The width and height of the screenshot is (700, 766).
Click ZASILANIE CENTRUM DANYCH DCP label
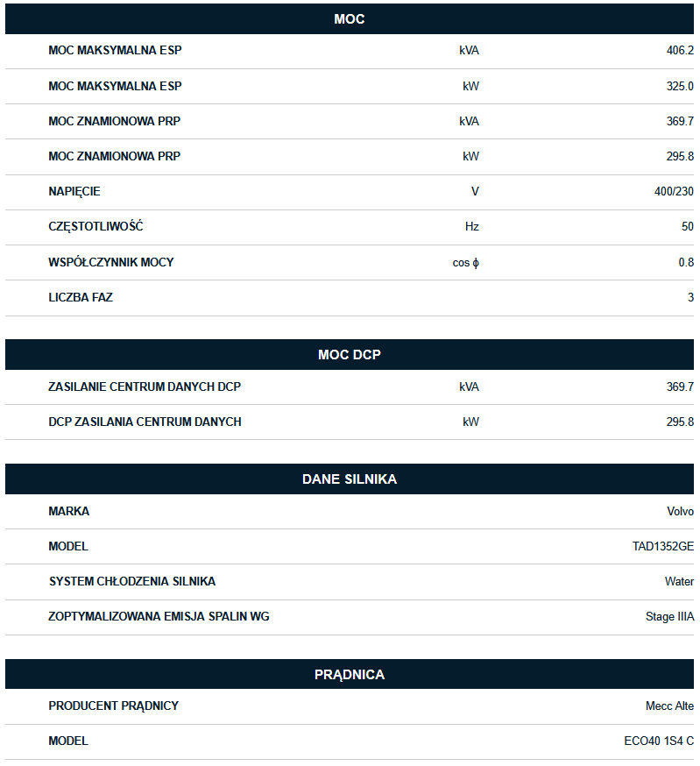click(145, 387)
